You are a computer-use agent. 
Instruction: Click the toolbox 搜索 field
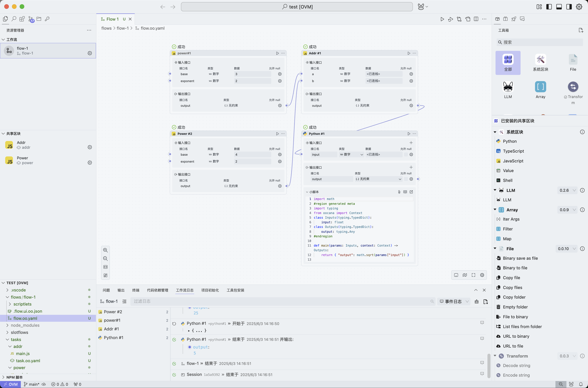pyautogui.click(x=539, y=42)
